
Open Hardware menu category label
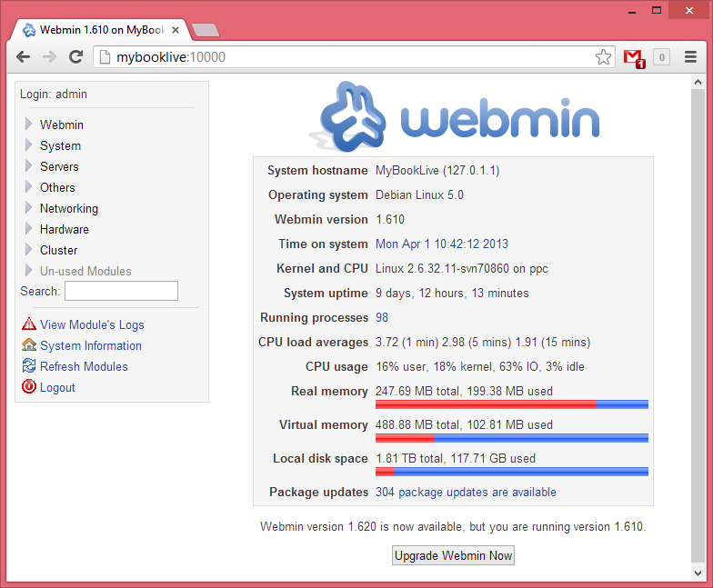(x=64, y=229)
